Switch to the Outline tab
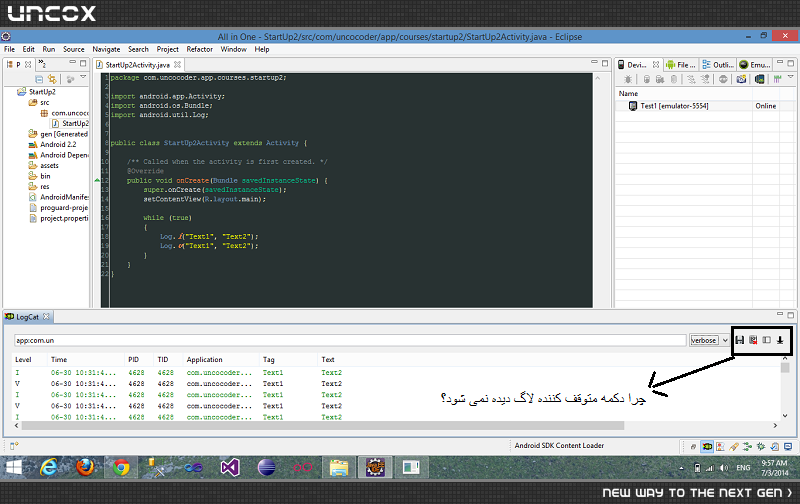 pos(718,65)
